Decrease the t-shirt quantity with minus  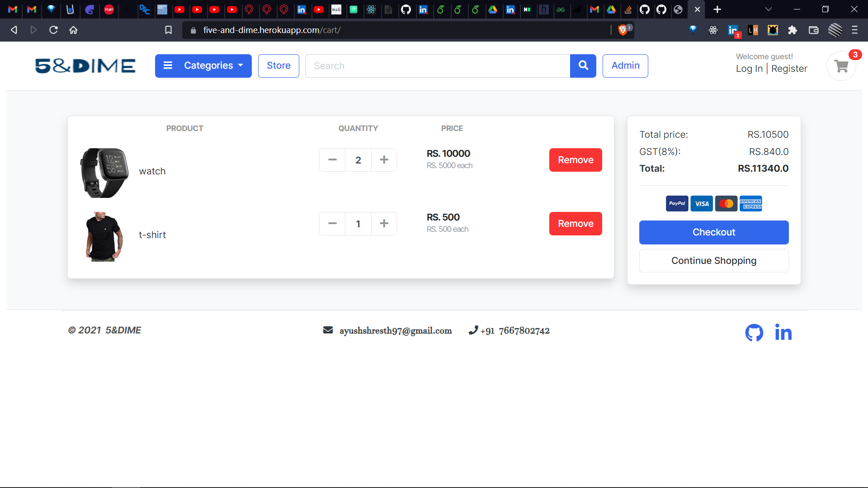[332, 223]
